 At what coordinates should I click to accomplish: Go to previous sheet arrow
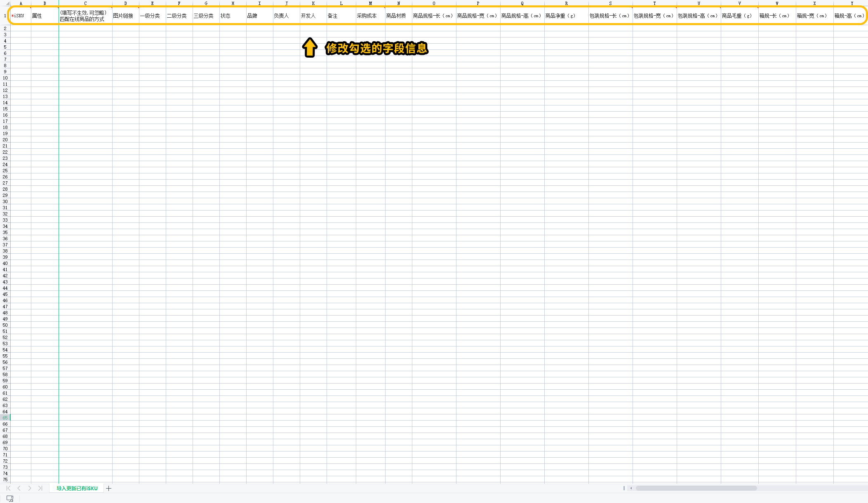pos(19,488)
